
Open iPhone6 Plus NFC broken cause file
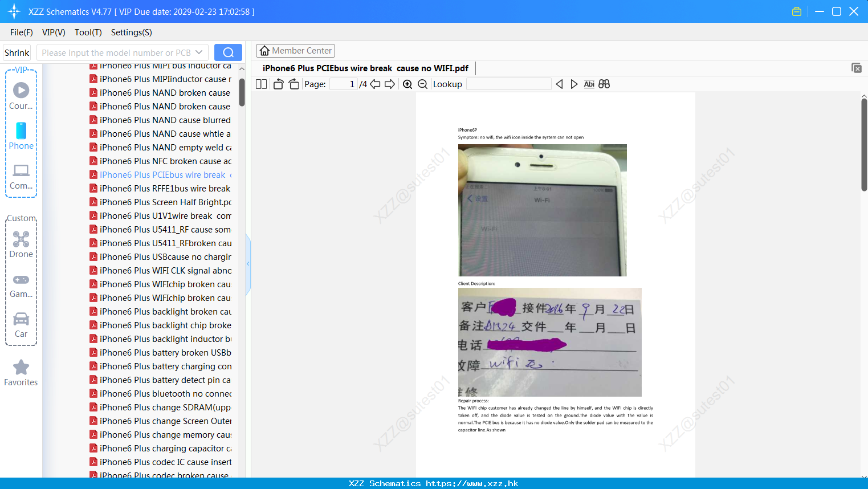pyautogui.click(x=160, y=161)
